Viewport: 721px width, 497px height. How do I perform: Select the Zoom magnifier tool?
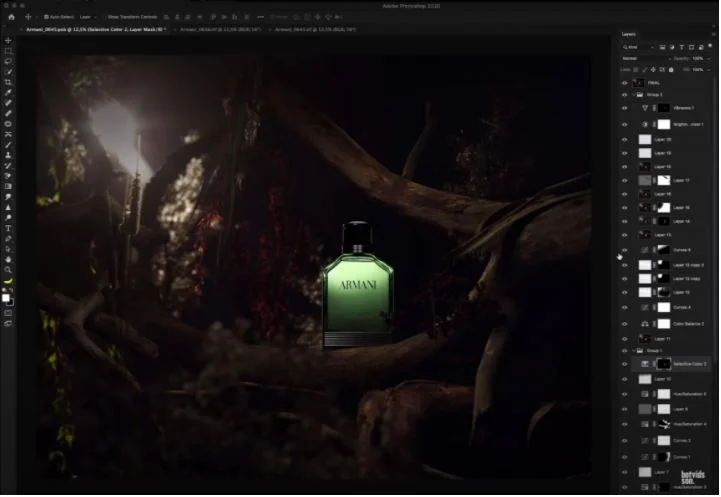point(8,270)
